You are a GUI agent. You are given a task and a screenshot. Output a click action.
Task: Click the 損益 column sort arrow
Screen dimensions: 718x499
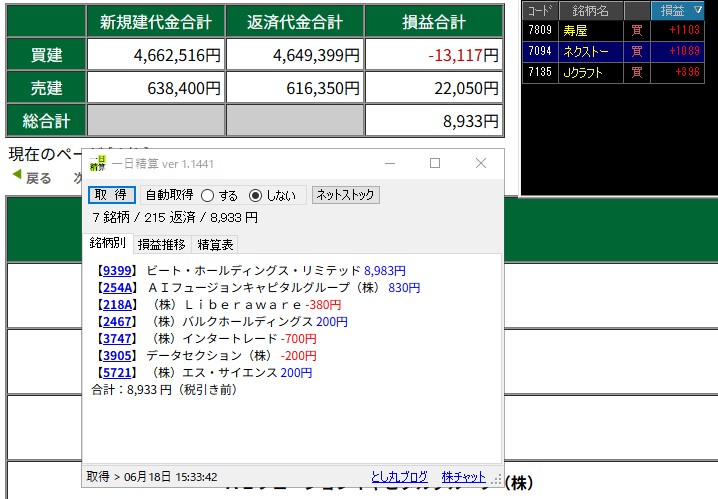[699, 11]
